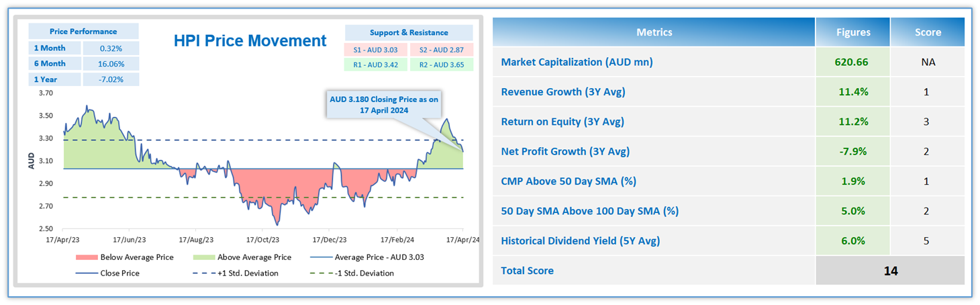Click the Figures column header

[x=853, y=32]
